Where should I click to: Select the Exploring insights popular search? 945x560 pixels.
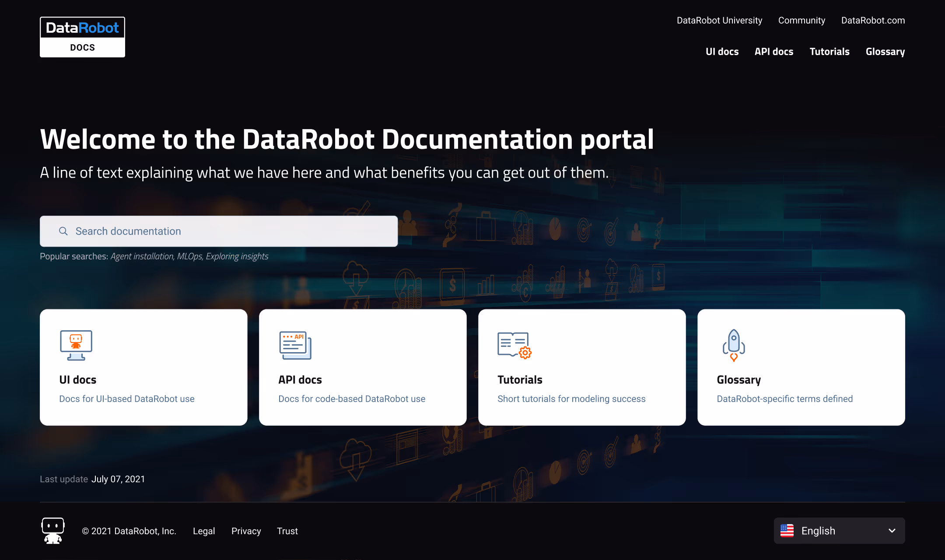pos(237,256)
